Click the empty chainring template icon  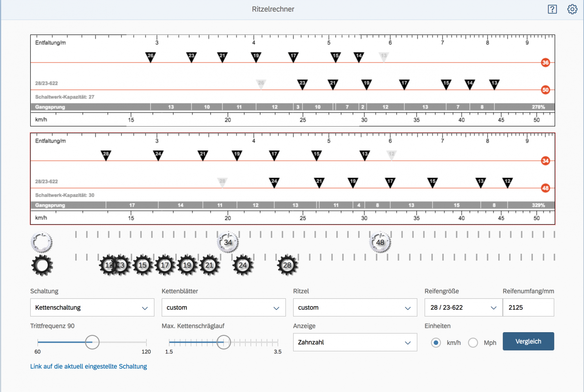(42, 242)
